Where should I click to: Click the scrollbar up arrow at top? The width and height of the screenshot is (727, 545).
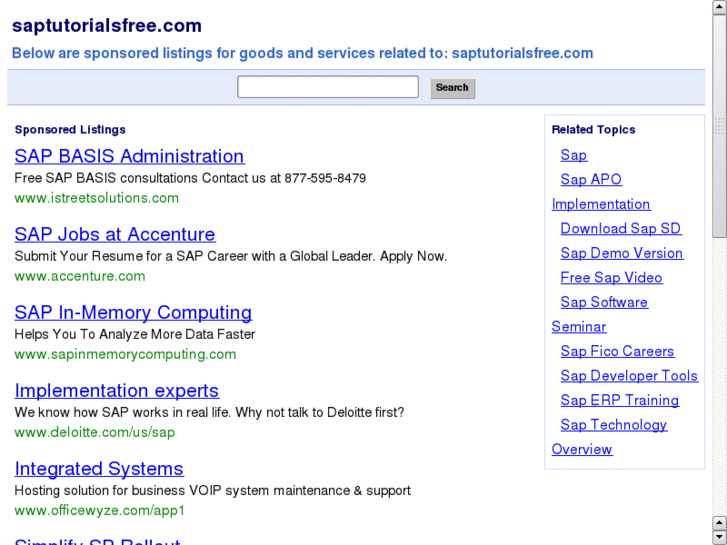click(720, 8)
